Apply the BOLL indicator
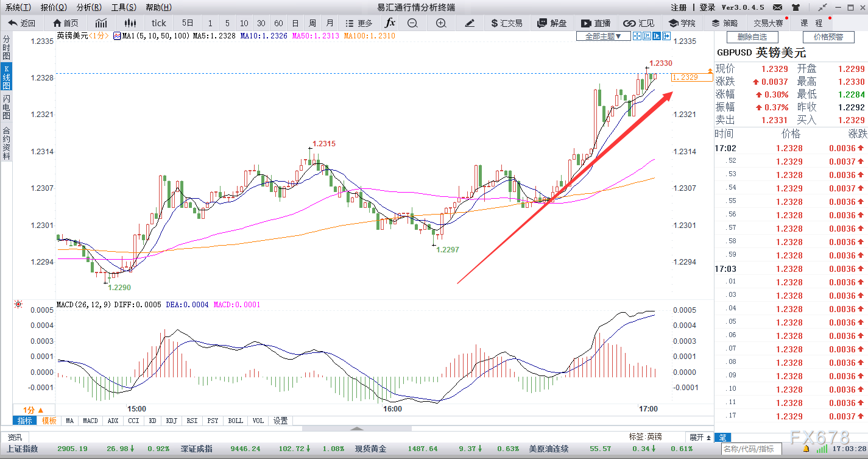Image resolution: width=868 pixels, height=459 pixels. [235, 421]
